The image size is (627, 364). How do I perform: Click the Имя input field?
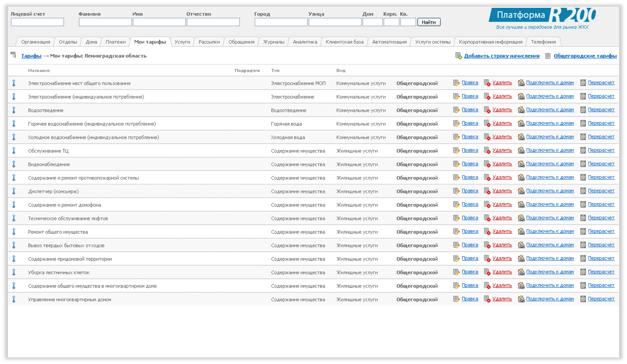pos(159,22)
